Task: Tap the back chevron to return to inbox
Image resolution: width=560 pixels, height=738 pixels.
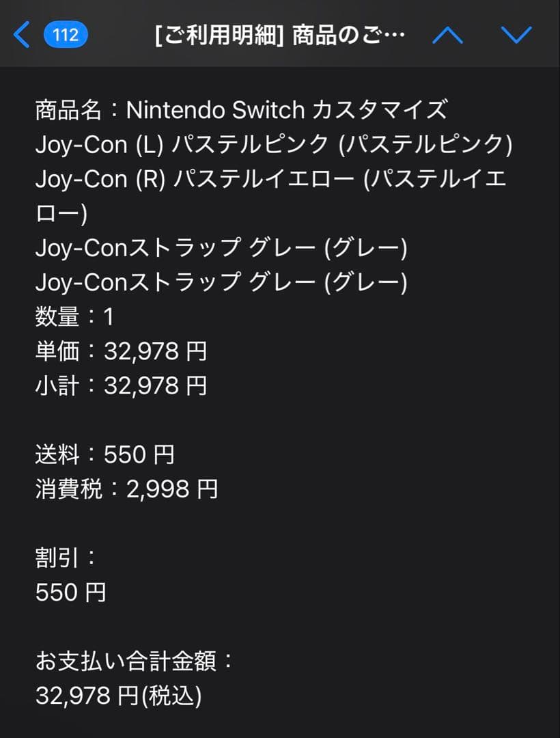Action: coord(20,35)
